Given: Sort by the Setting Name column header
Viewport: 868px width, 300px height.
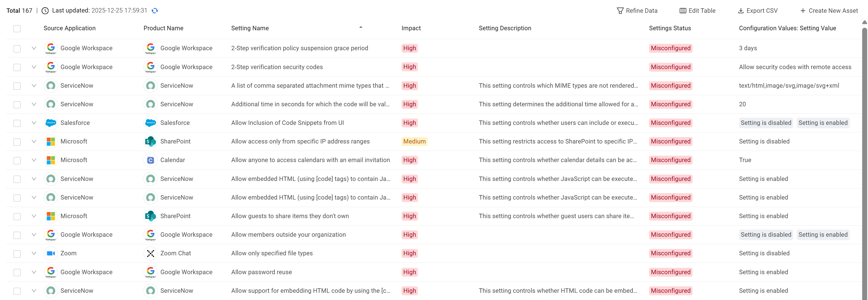Looking at the screenshot, I should click(250, 28).
